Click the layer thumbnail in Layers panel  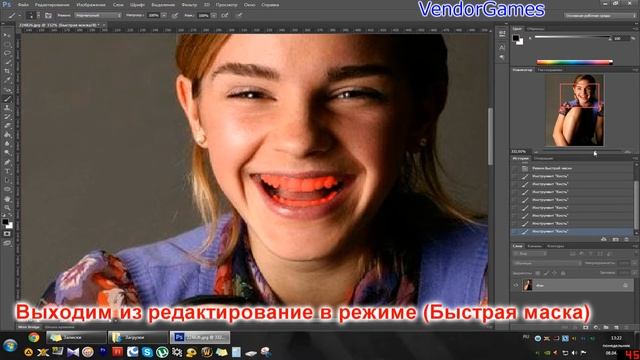tap(527, 285)
